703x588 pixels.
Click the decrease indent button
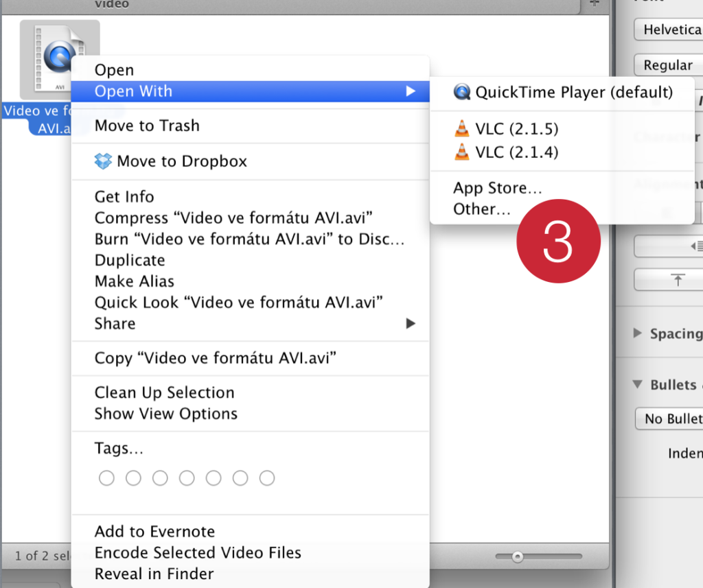click(x=669, y=246)
